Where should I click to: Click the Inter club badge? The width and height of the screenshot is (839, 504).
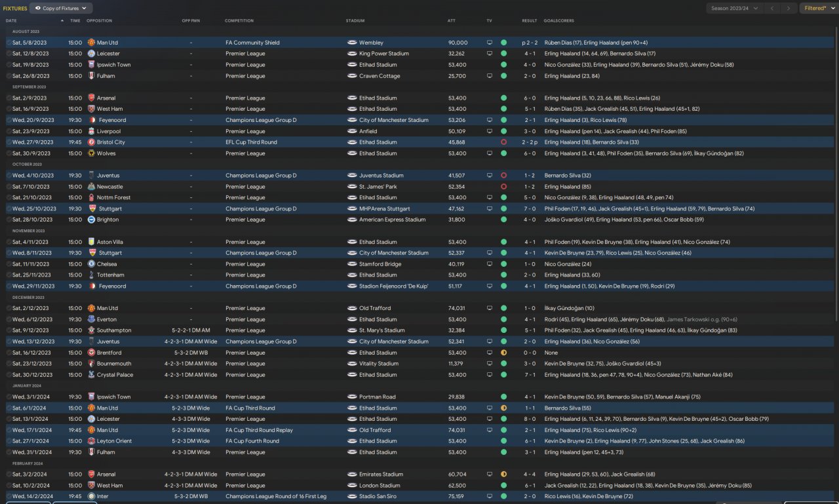(x=90, y=496)
